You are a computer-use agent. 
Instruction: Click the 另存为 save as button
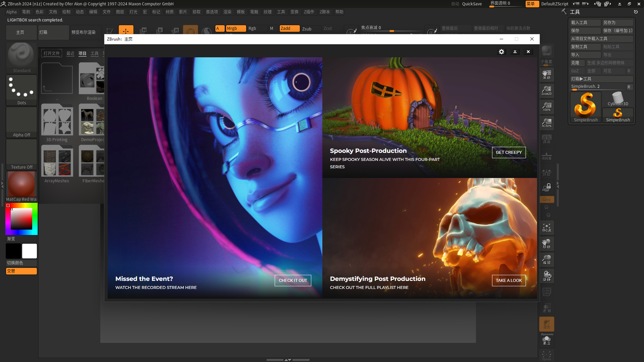coord(618,22)
